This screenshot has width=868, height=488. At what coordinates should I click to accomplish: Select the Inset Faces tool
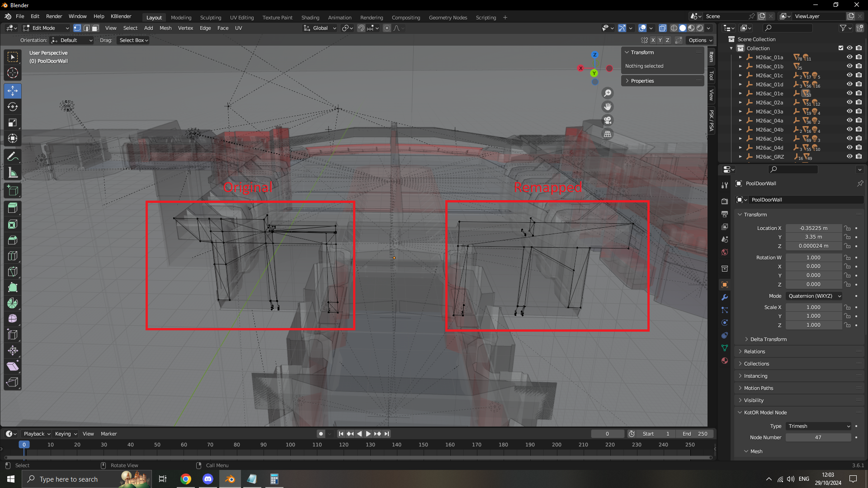tap(13, 224)
